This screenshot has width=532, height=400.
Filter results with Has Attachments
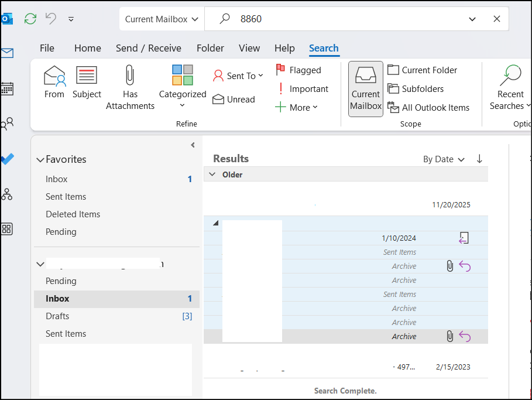[x=130, y=87]
